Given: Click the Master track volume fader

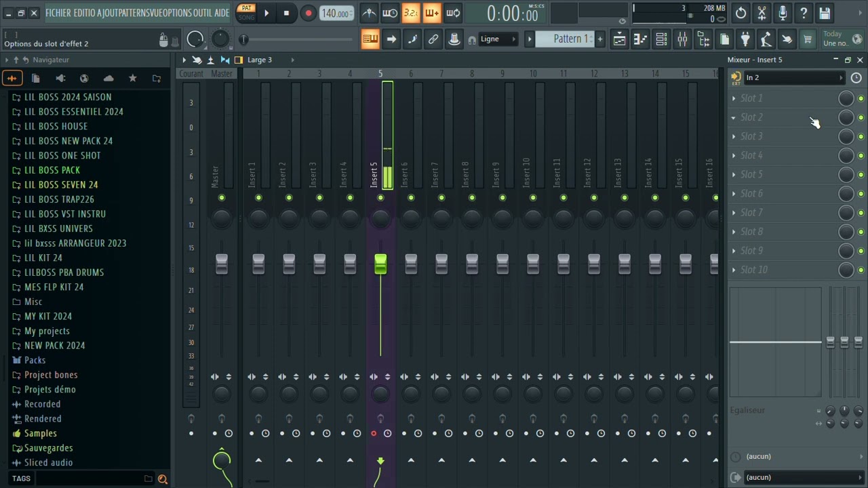Looking at the screenshot, I should point(222,264).
